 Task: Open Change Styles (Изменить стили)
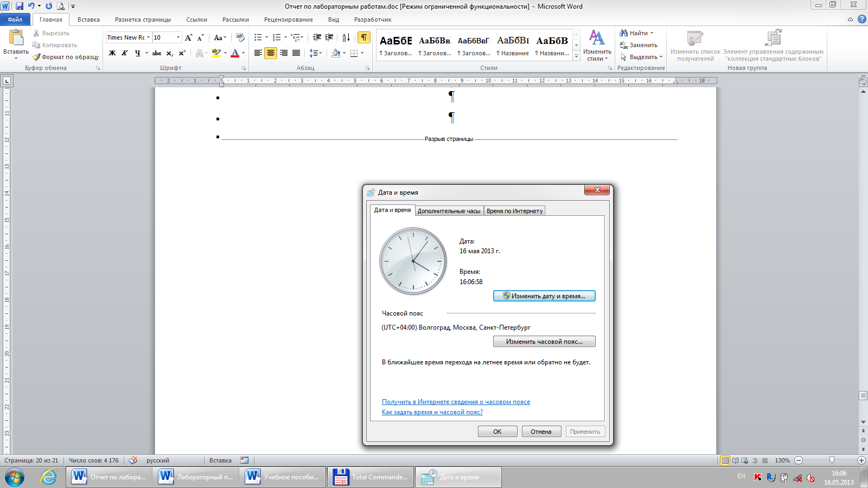coord(597,44)
